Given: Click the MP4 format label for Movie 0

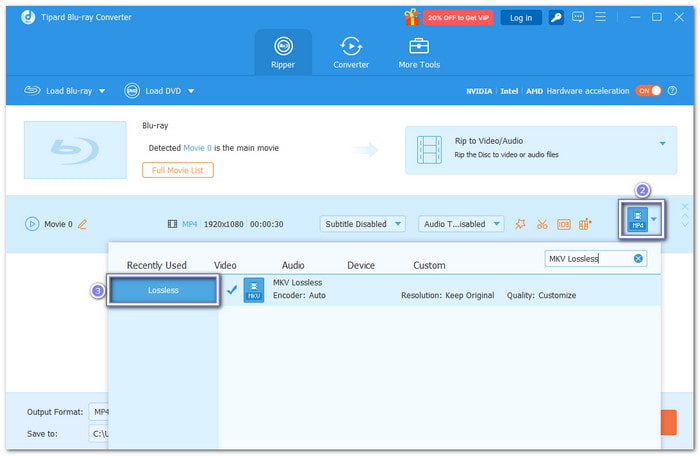Looking at the screenshot, I should (189, 224).
